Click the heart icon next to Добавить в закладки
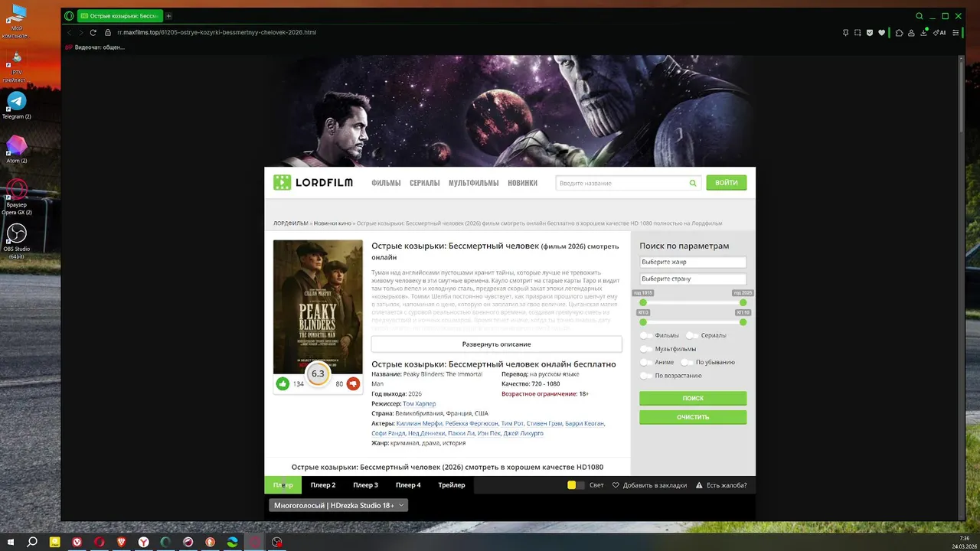 click(616, 485)
